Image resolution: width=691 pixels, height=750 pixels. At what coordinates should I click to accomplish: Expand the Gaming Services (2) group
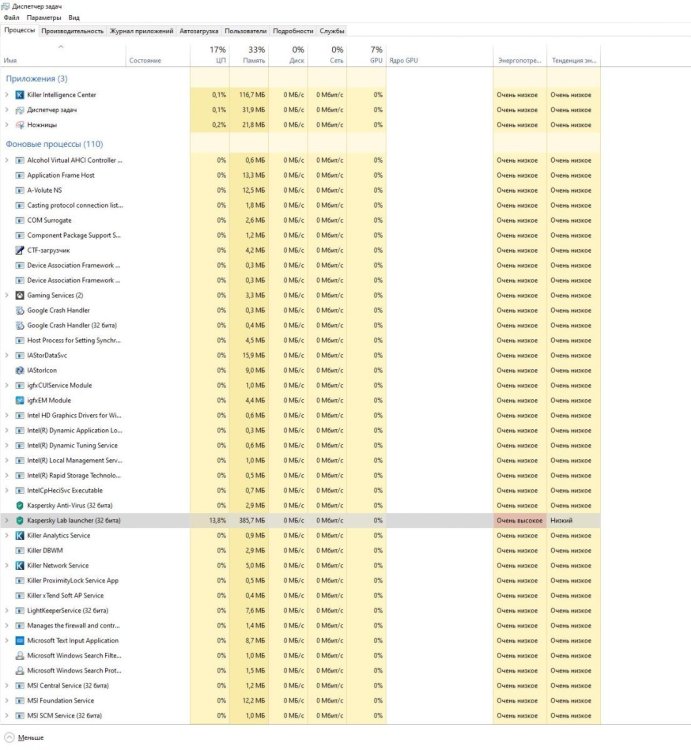(x=7, y=295)
